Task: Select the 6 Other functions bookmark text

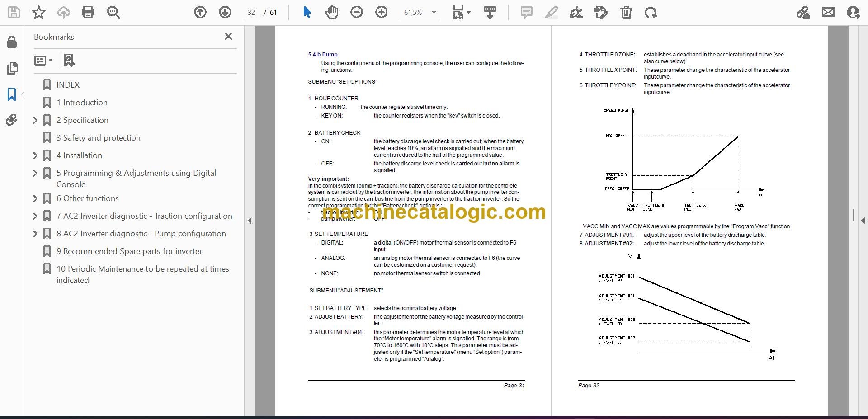Action: (x=88, y=198)
